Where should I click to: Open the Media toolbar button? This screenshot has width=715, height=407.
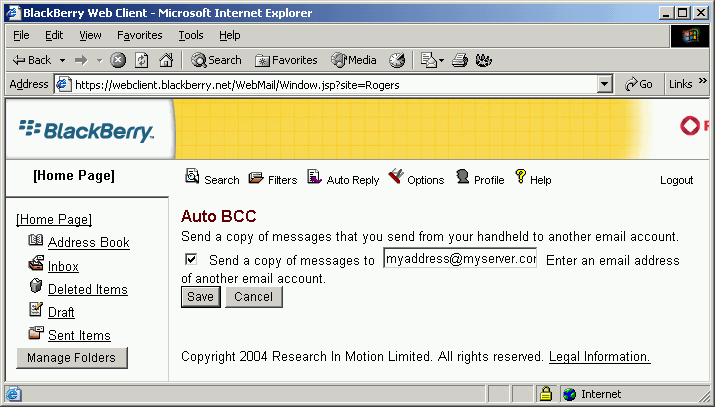point(354,60)
